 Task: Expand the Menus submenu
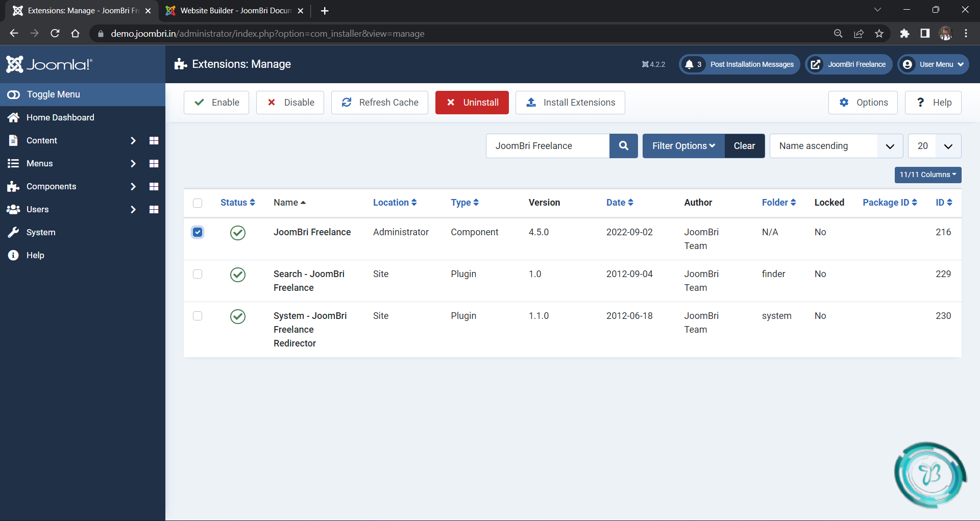(x=133, y=163)
